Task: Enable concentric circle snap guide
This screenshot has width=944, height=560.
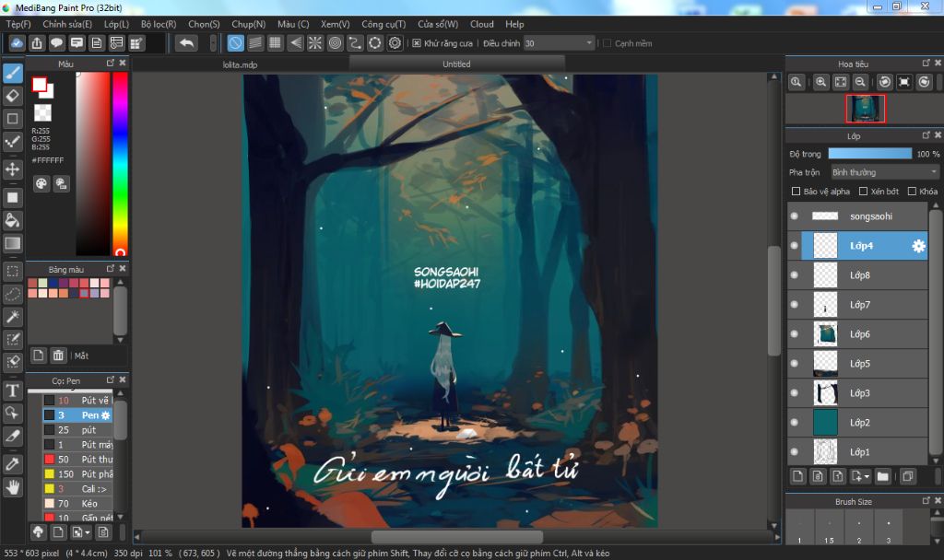Action: [335, 42]
